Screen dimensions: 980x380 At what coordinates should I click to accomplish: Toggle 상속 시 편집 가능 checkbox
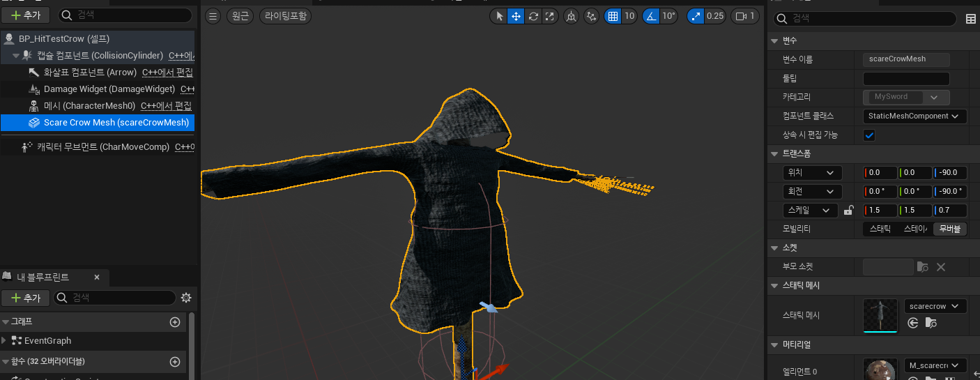869,135
